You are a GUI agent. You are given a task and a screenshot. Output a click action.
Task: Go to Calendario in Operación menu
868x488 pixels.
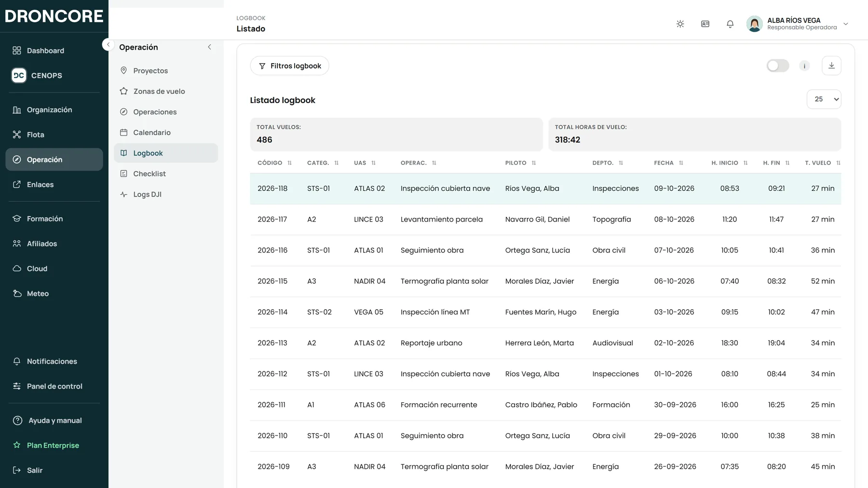tap(166, 132)
